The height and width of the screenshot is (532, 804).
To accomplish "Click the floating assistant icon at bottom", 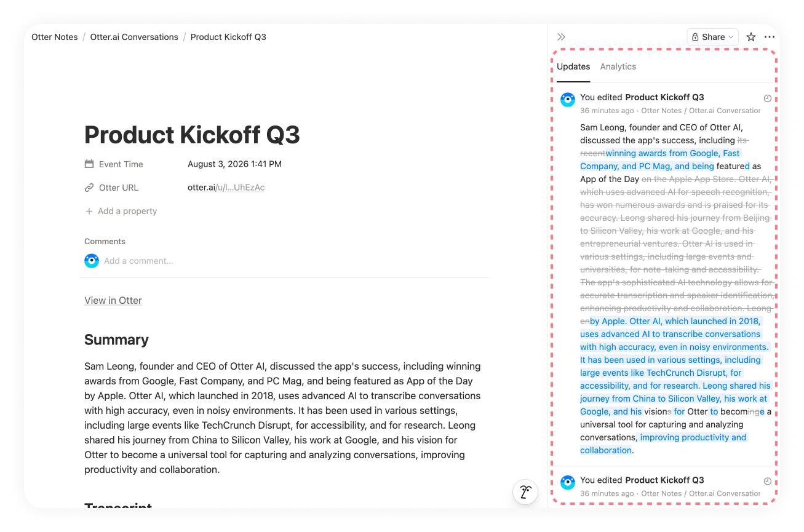I will 525,492.
